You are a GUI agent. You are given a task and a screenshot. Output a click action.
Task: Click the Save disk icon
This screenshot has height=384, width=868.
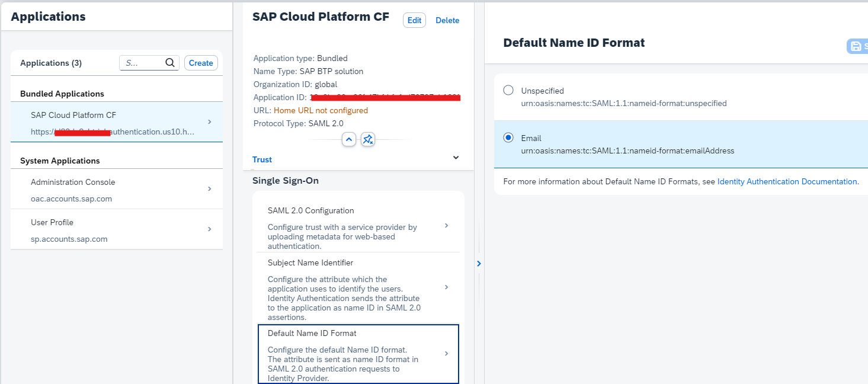856,46
